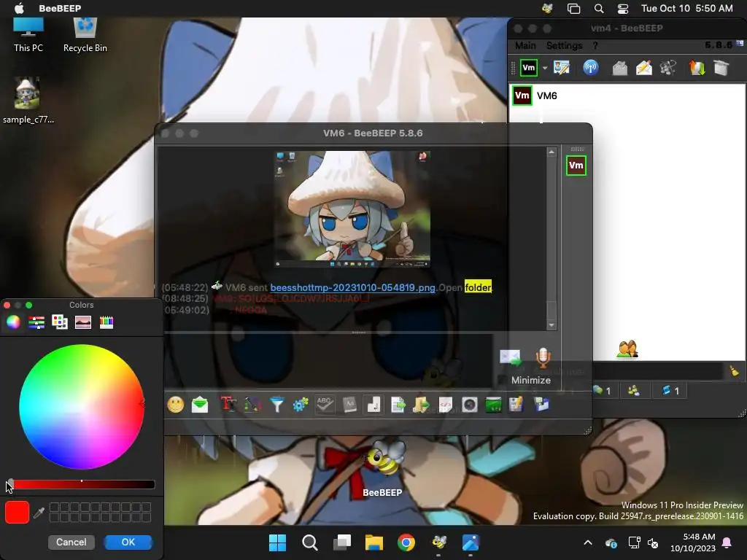Write a new message with envelope pencil icon
The width and height of the screenshot is (747, 560).
(x=644, y=68)
